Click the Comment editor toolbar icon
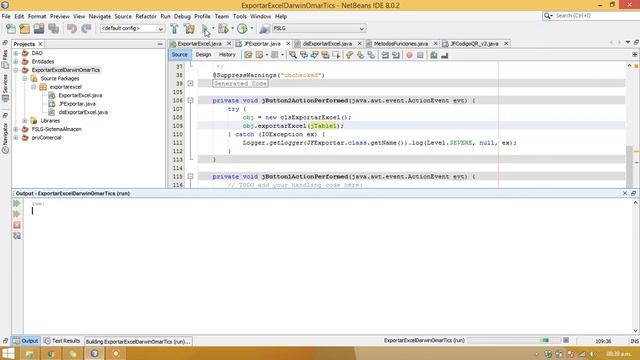The image size is (640, 360). click(433, 55)
